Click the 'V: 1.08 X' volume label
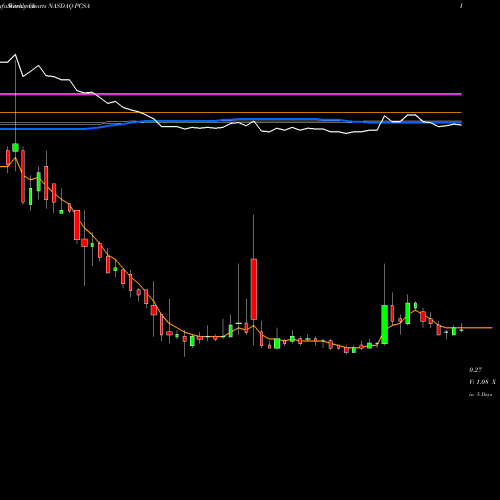 click(x=482, y=382)
